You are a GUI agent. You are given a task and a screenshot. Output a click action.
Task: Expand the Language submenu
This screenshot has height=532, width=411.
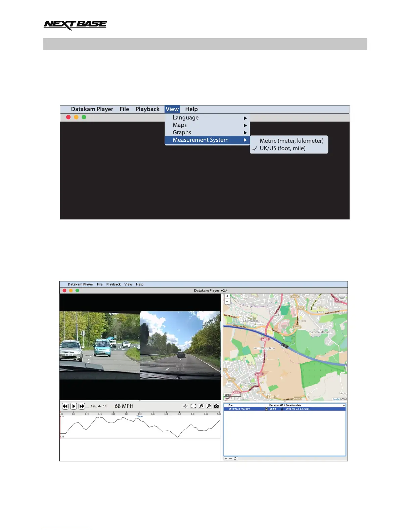pos(207,118)
